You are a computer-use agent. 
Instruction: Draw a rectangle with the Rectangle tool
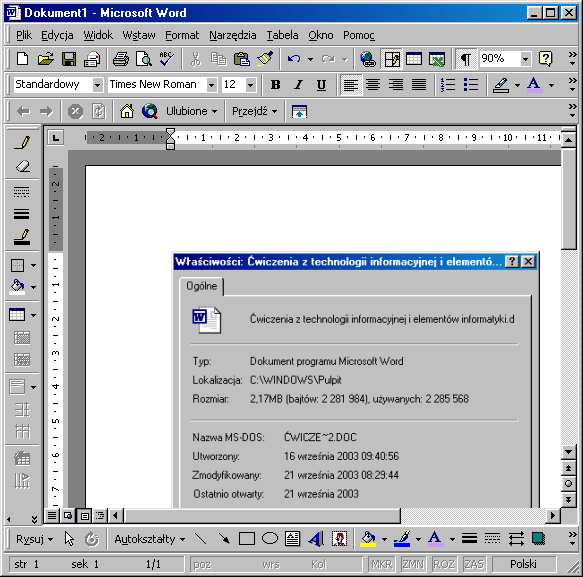[x=247, y=538]
